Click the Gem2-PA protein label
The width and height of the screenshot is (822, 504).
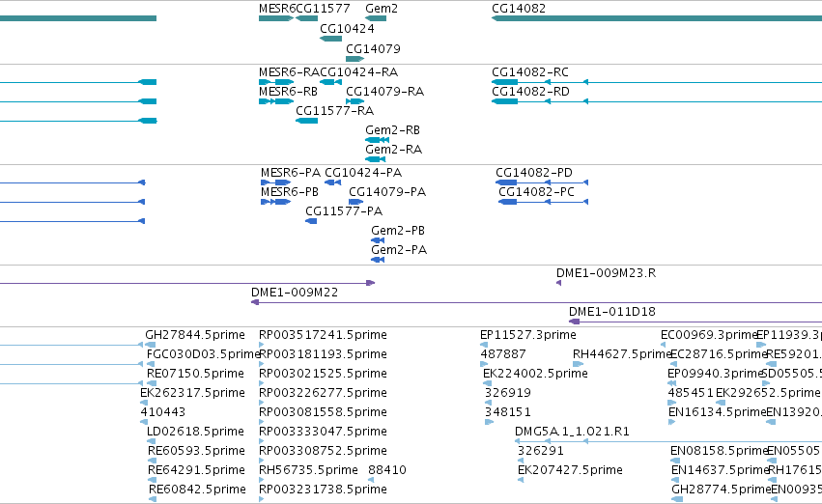coord(399,250)
